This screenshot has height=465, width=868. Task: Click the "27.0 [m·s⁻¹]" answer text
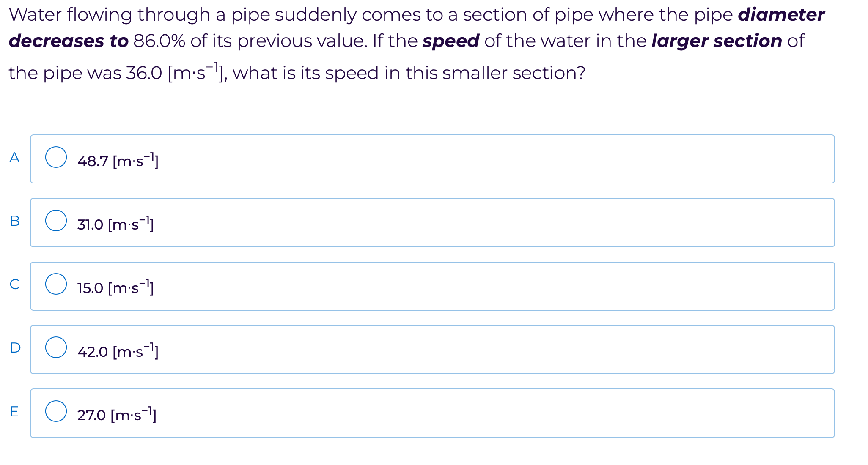tap(116, 415)
